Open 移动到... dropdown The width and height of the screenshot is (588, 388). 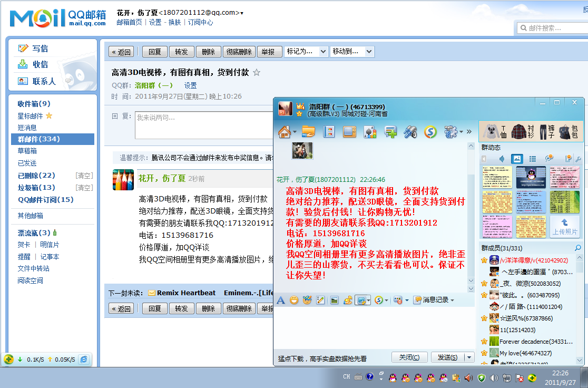[352, 52]
